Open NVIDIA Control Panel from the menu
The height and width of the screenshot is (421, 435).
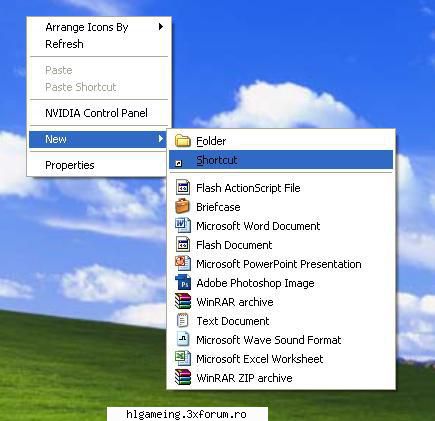[99, 113]
